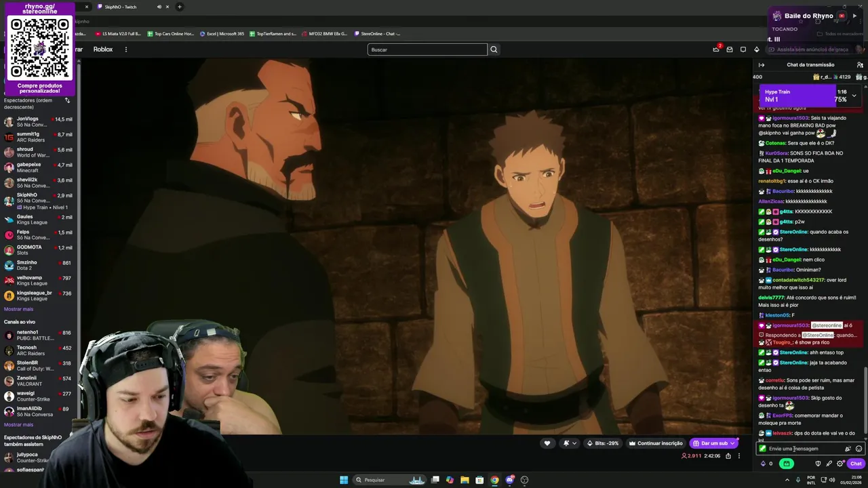The height and width of the screenshot is (488, 868).
Task: Open the Zanolinii VALORANT channel
Action: (x=39, y=381)
